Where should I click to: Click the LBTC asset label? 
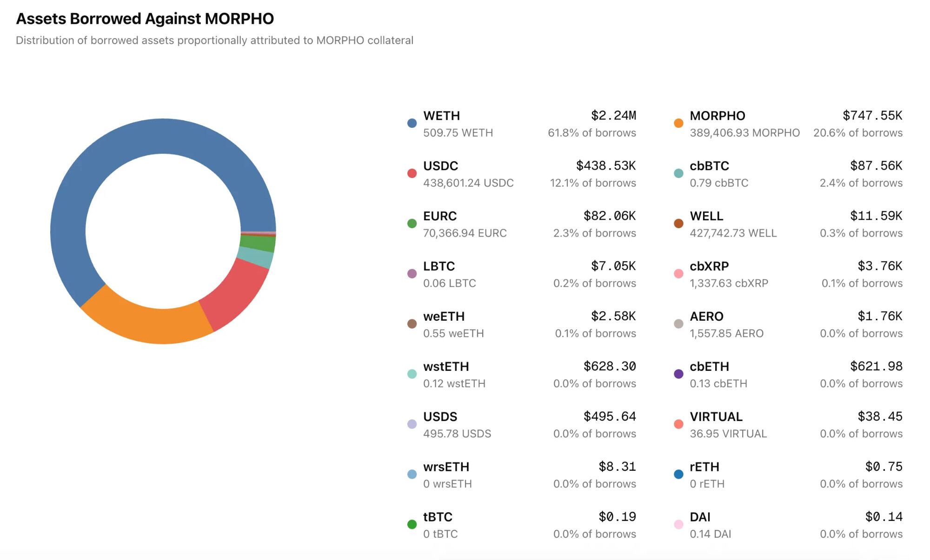[438, 266]
